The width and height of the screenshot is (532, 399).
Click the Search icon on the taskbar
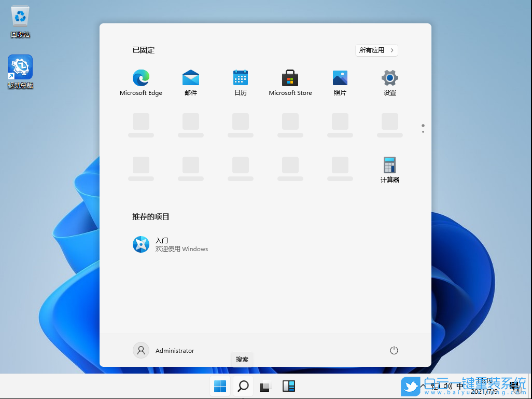click(x=242, y=386)
